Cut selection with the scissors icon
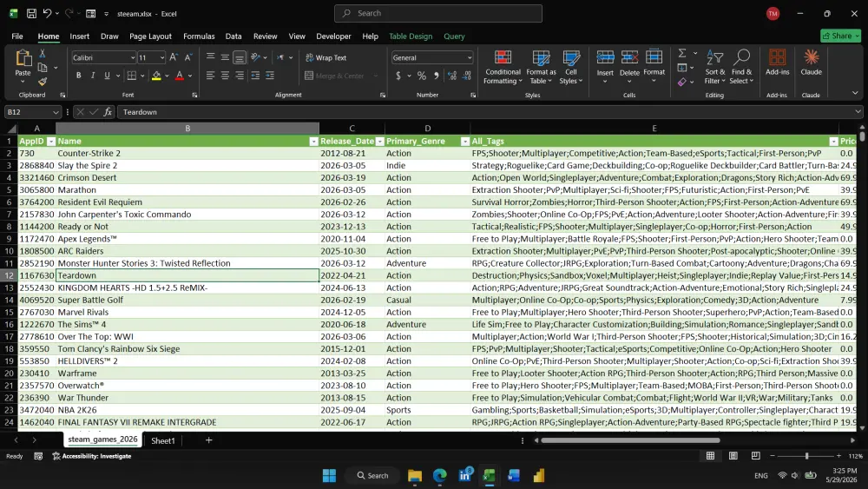This screenshot has width=868, height=489. point(42,54)
